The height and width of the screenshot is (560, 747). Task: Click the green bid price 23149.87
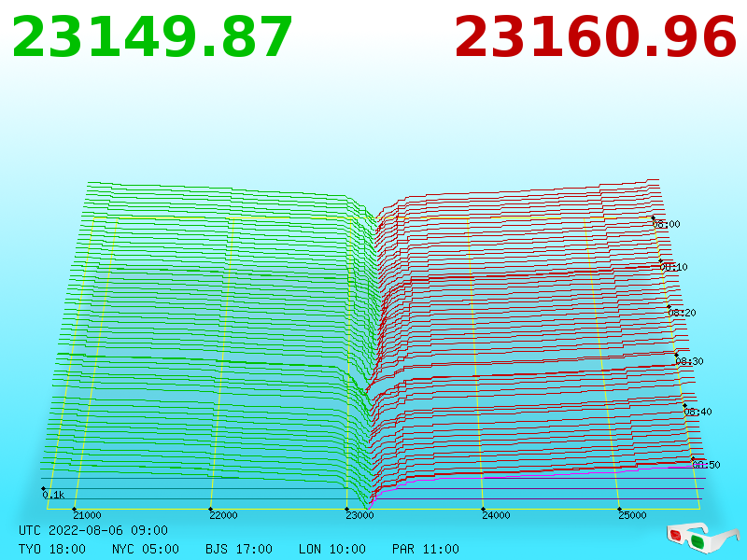(x=152, y=36)
